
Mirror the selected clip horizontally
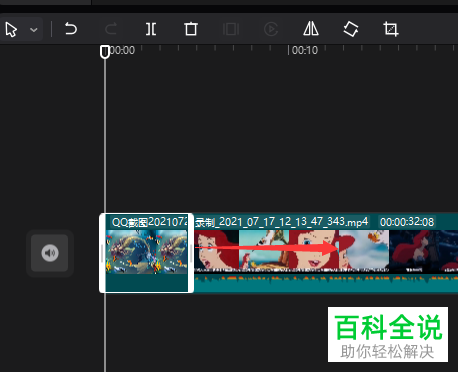coord(311,29)
